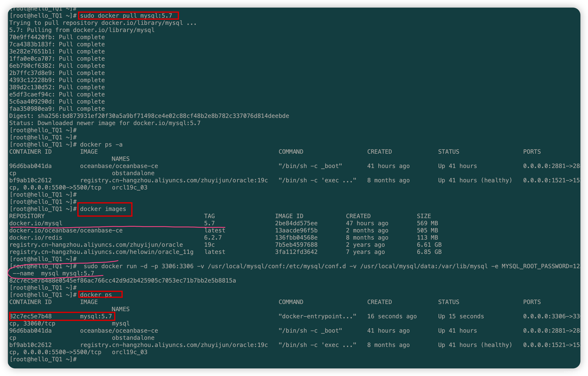Click the underlined docker.io/mysql repository entry

tap(36, 223)
